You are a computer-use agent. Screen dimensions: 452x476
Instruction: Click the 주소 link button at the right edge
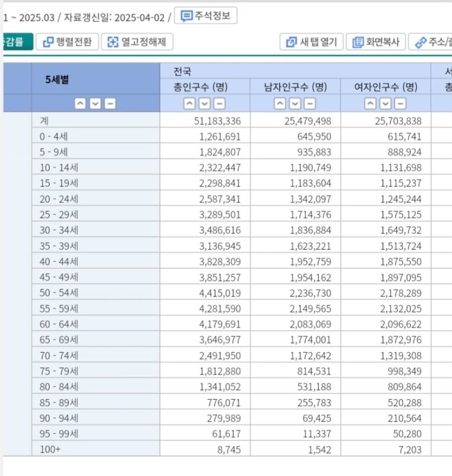coord(431,42)
